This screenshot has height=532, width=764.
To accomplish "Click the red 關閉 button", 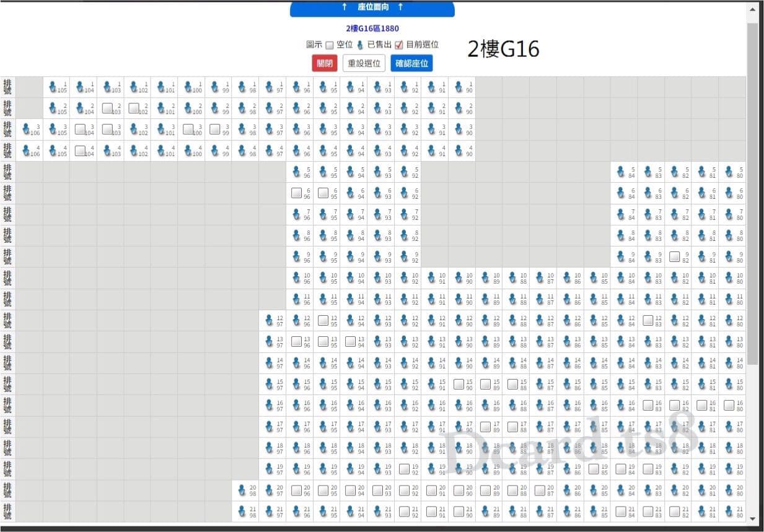I will pos(325,63).
